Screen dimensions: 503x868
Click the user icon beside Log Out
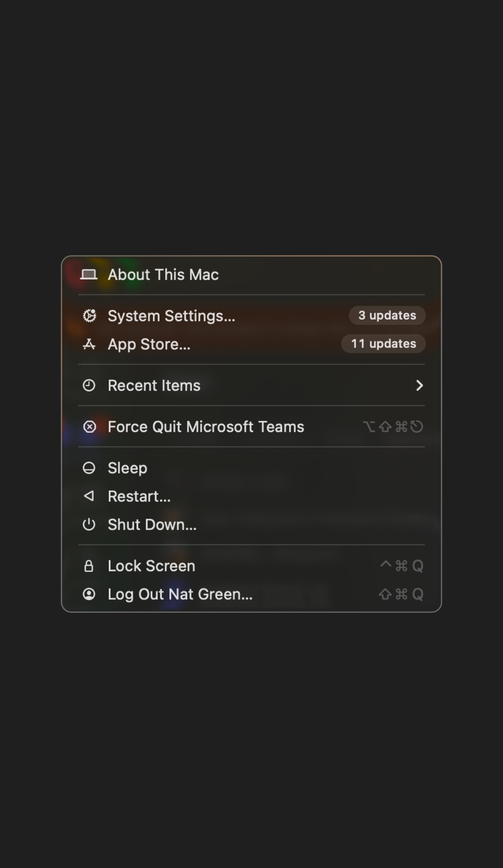89,594
